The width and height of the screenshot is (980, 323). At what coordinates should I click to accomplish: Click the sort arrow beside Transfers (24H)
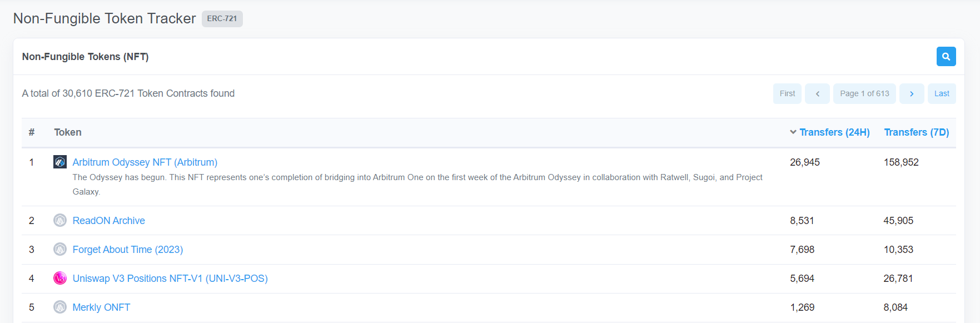coord(793,132)
